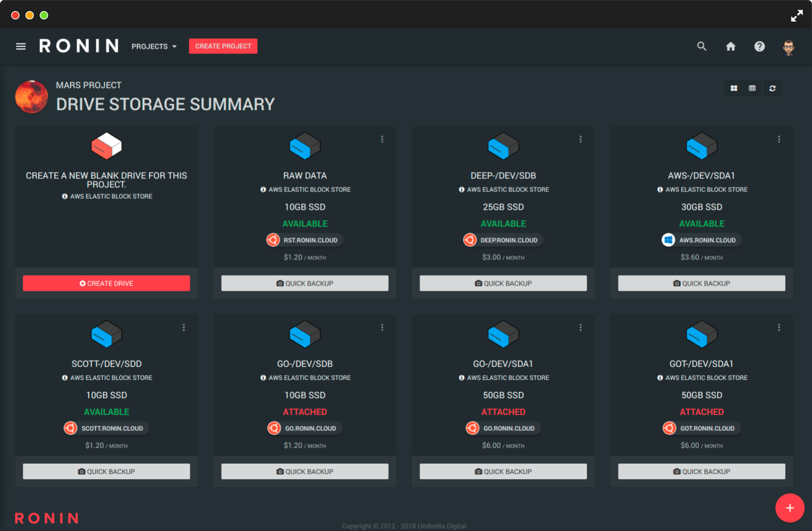The height and width of the screenshot is (531, 812).
Task: Open the hamburger navigation menu
Action: click(21, 46)
